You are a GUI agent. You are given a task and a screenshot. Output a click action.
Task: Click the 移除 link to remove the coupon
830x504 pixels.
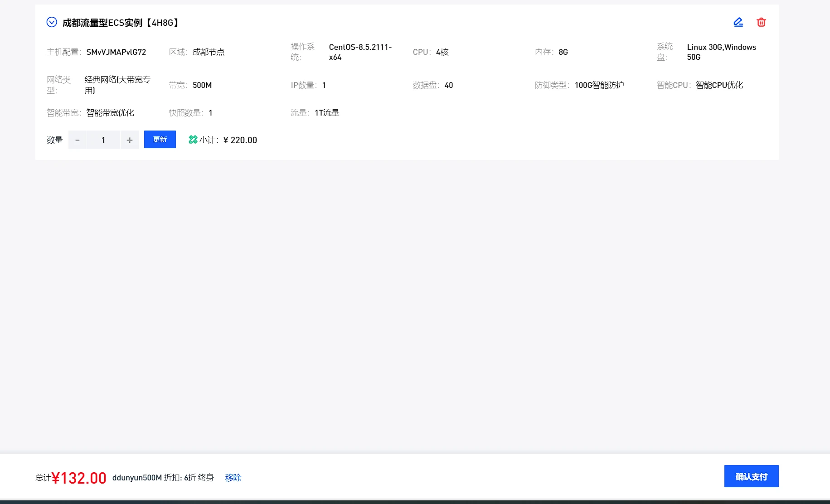coord(233,478)
